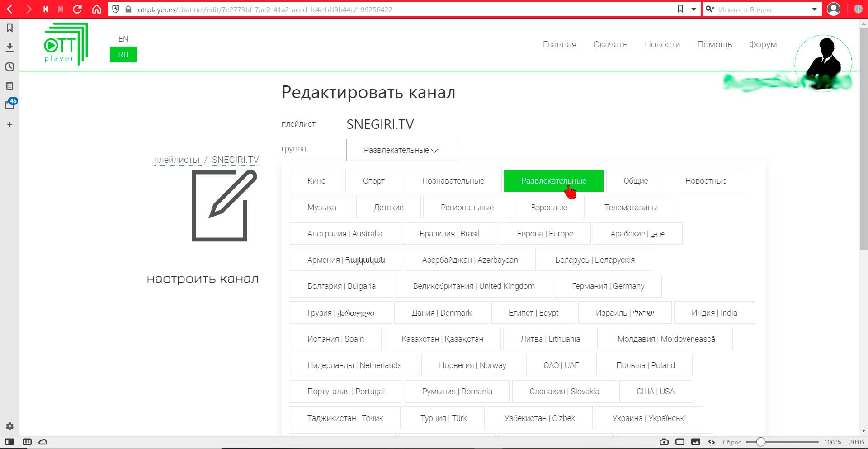Click the tab tiling icon in status bar

click(x=27, y=442)
